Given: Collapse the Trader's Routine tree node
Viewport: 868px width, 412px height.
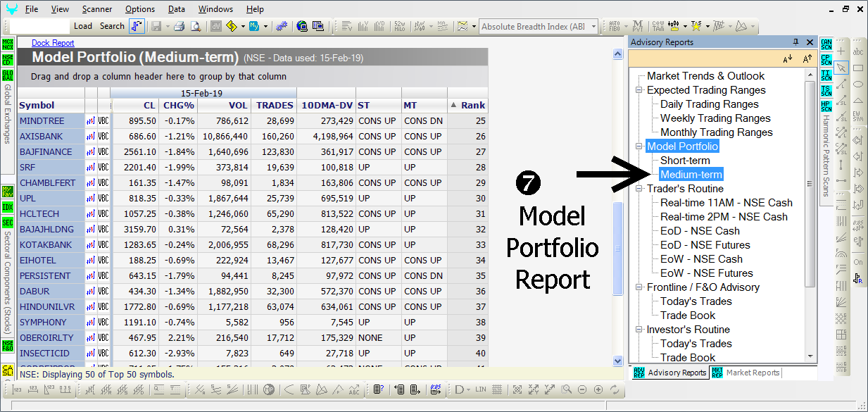Looking at the screenshot, I should click(x=639, y=189).
